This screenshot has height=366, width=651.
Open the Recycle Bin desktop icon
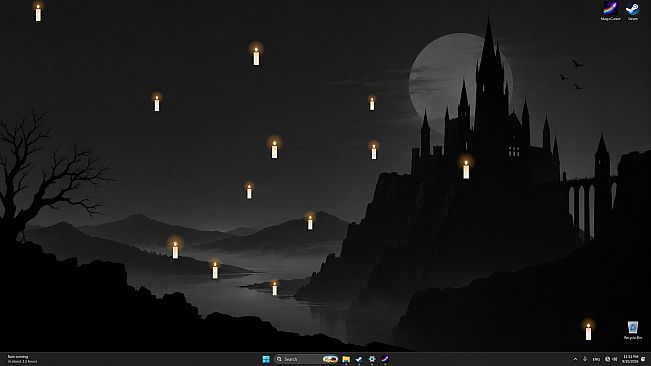pyautogui.click(x=633, y=330)
